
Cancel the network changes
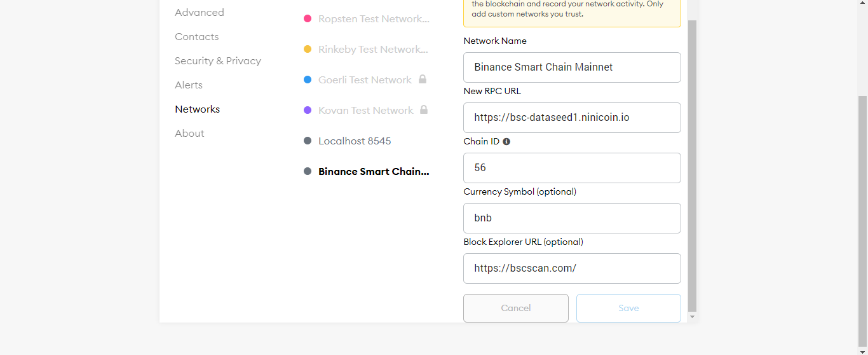tap(516, 308)
